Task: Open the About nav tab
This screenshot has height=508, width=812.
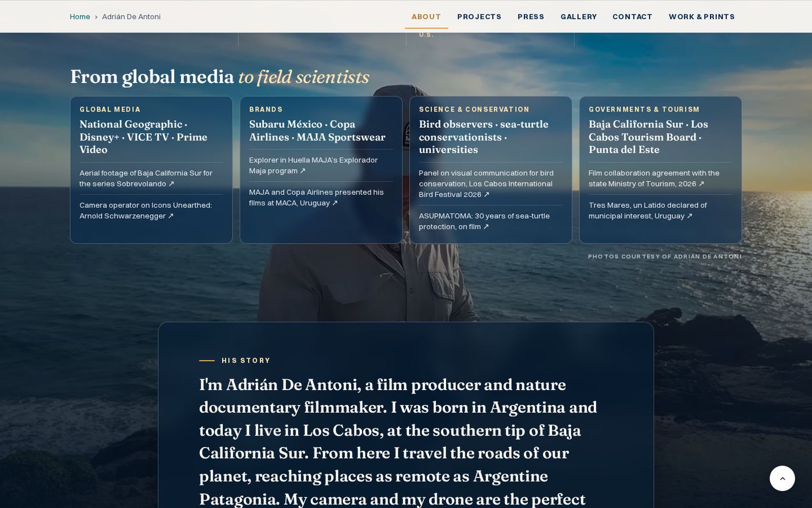Action: click(x=426, y=17)
